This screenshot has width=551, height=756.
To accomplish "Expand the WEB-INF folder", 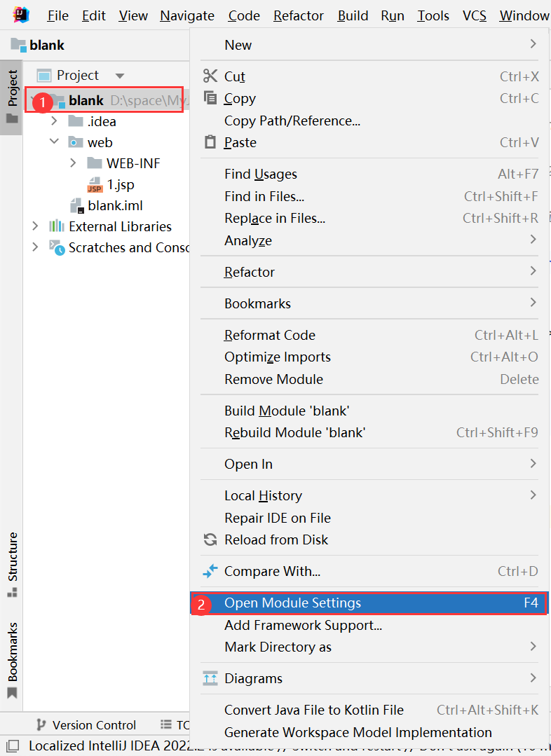I will [73, 163].
